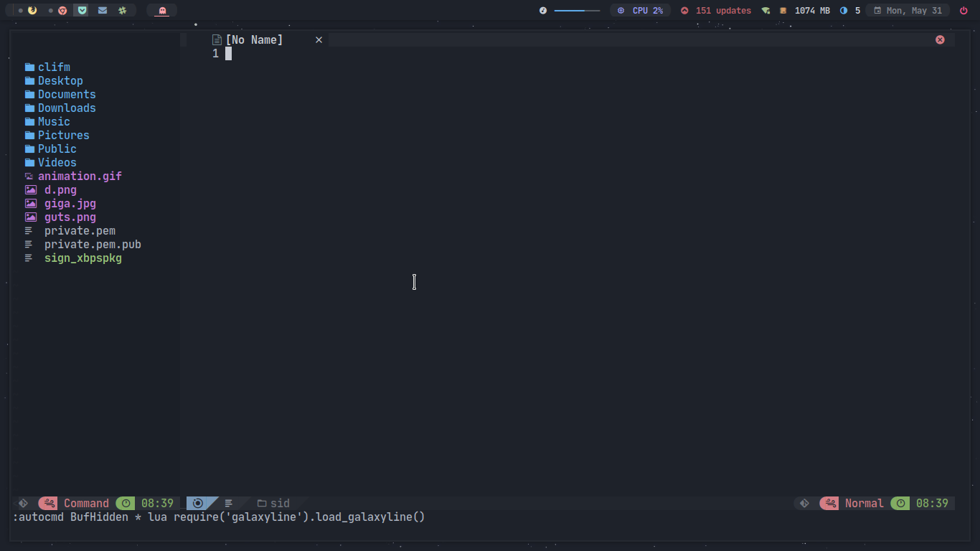Toggle the network tray icon
Screen dimensions: 980x551
click(764, 10)
